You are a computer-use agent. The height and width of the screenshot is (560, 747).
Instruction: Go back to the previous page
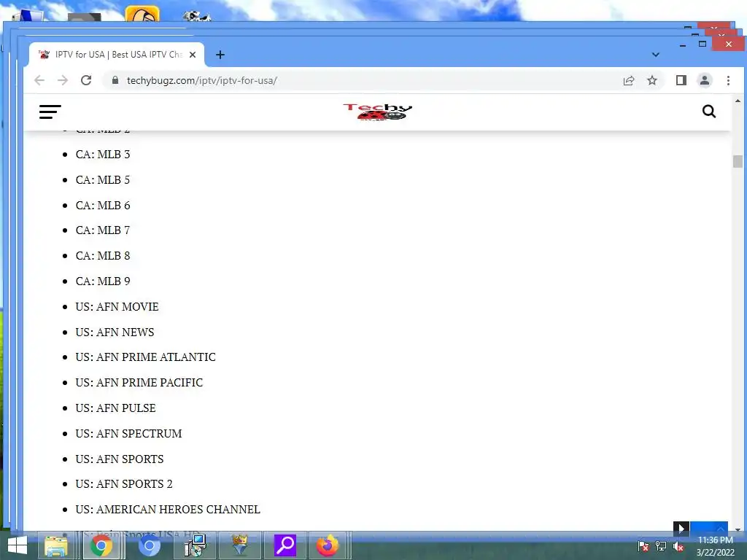pos(39,80)
